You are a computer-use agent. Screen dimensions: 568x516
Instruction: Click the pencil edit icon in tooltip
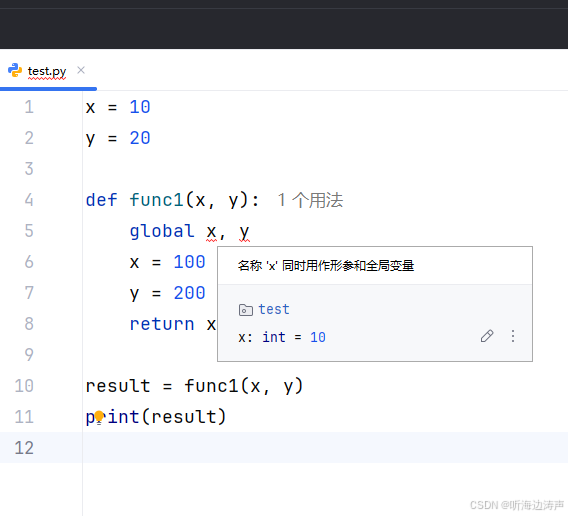click(x=487, y=336)
